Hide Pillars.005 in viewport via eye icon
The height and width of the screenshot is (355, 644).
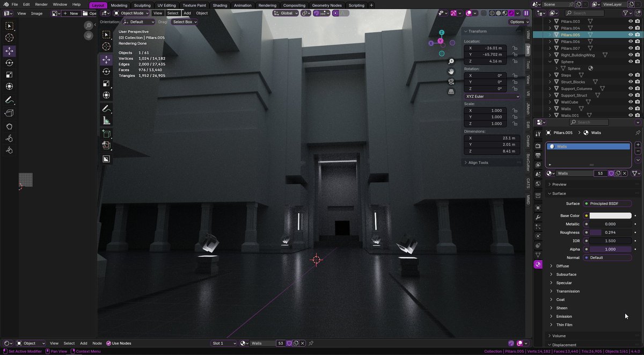click(631, 35)
